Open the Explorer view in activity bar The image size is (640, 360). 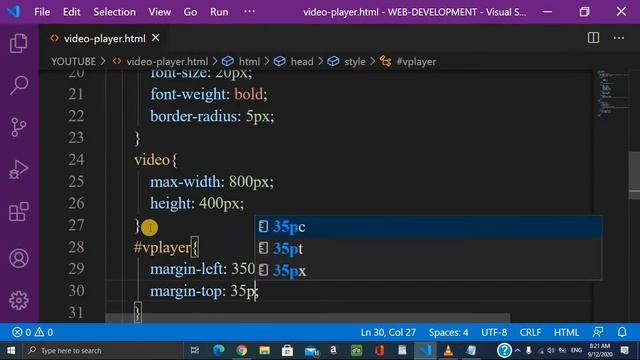tap(19, 43)
